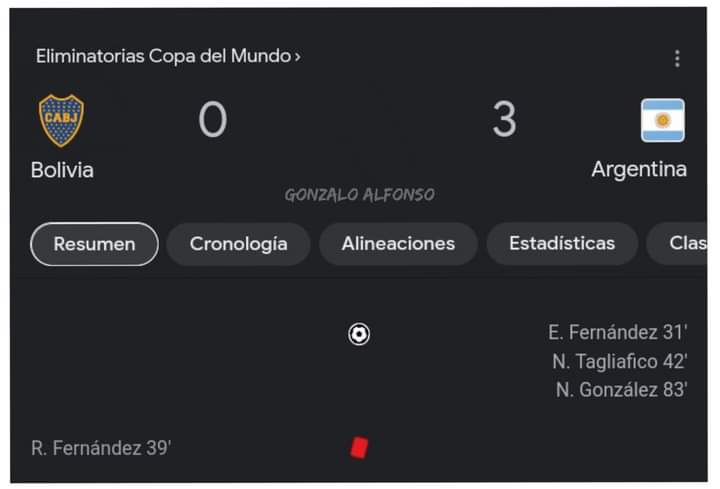Click the red card icon
Image resolution: width=720 pixels, height=489 pixels.
tap(359, 447)
